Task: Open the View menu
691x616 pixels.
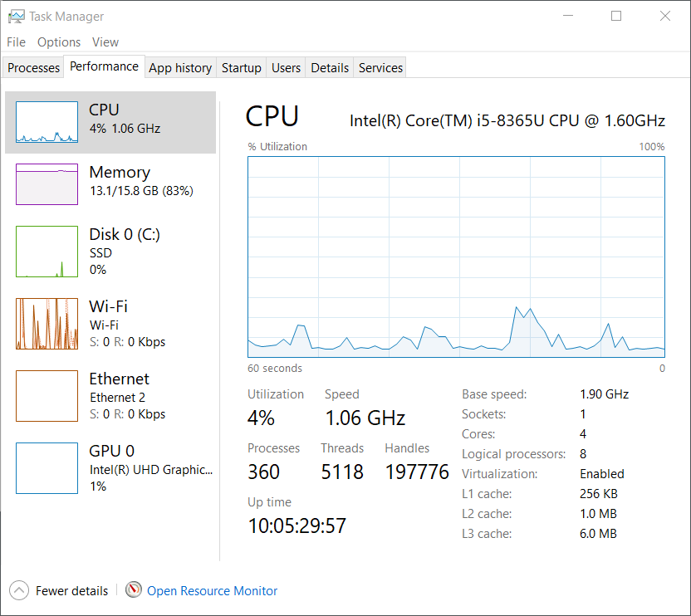Action: [105, 42]
